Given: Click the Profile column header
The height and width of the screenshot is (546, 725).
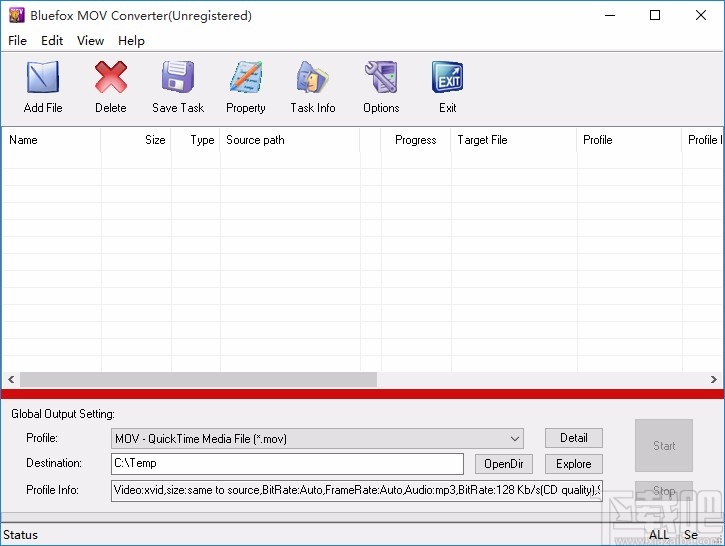Looking at the screenshot, I should pyautogui.click(x=629, y=140).
